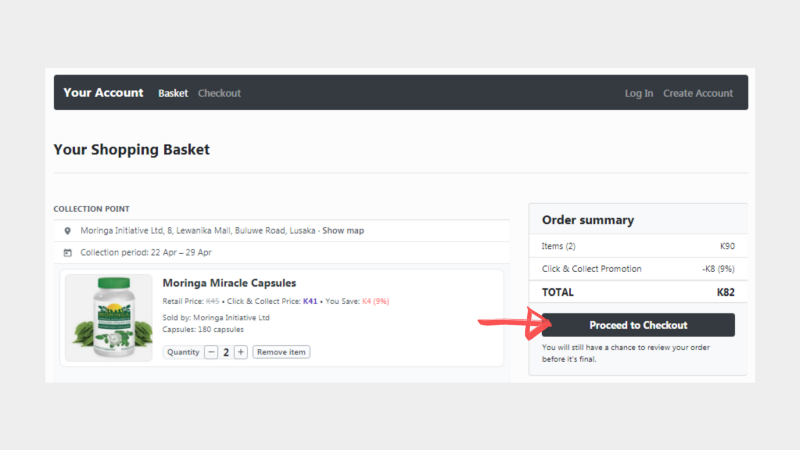Click the 'You Save: K4 (9%)' text
The height and width of the screenshot is (450, 800).
[357, 301]
